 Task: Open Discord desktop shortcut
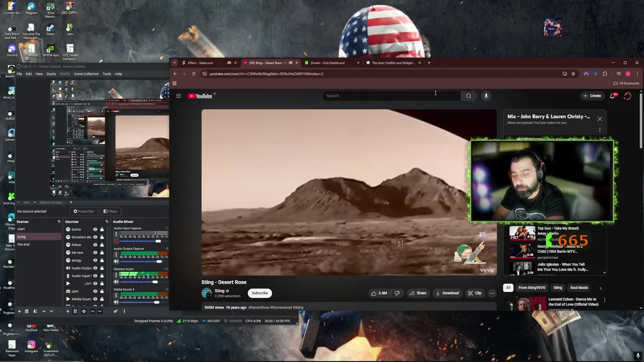click(12, 51)
